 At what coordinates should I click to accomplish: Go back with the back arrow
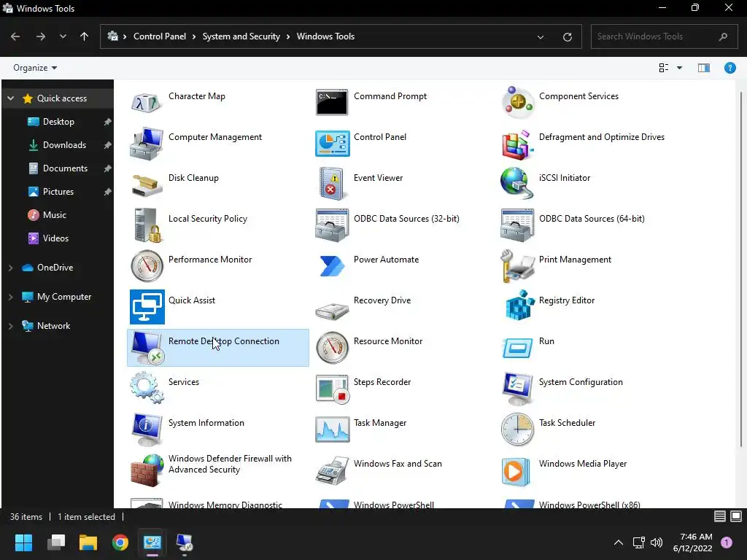click(15, 36)
